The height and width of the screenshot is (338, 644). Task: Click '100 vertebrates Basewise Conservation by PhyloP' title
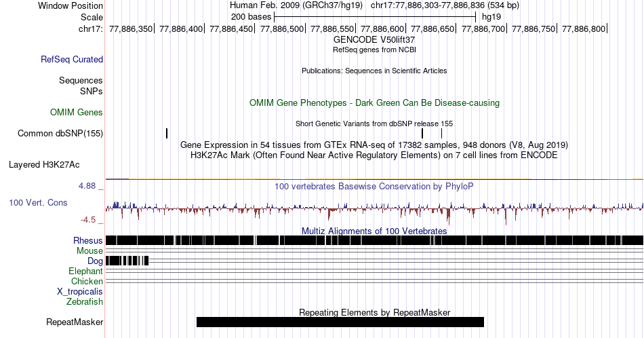pos(374,186)
